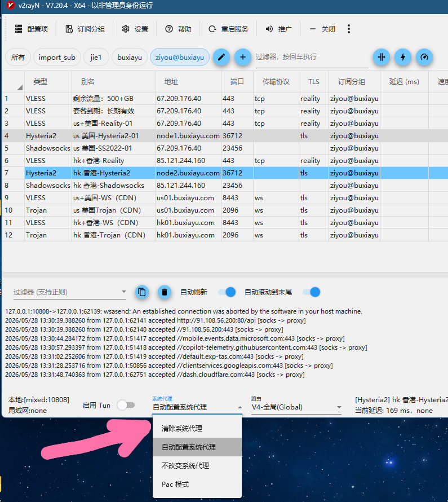
Task: Select server us 美国Trojan (CDN)
Action: [x=225, y=210]
